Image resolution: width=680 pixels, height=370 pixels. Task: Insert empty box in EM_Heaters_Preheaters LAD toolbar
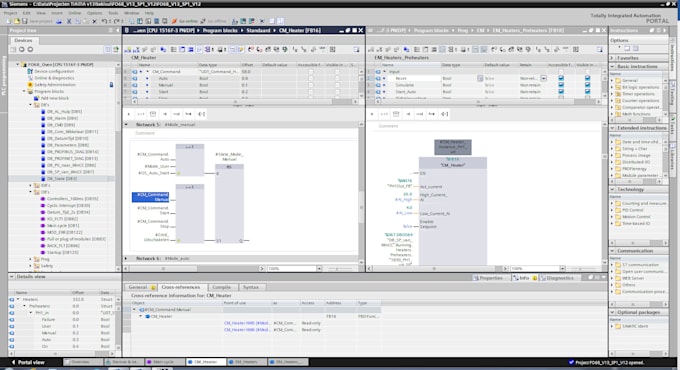click(x=396, y=114)
